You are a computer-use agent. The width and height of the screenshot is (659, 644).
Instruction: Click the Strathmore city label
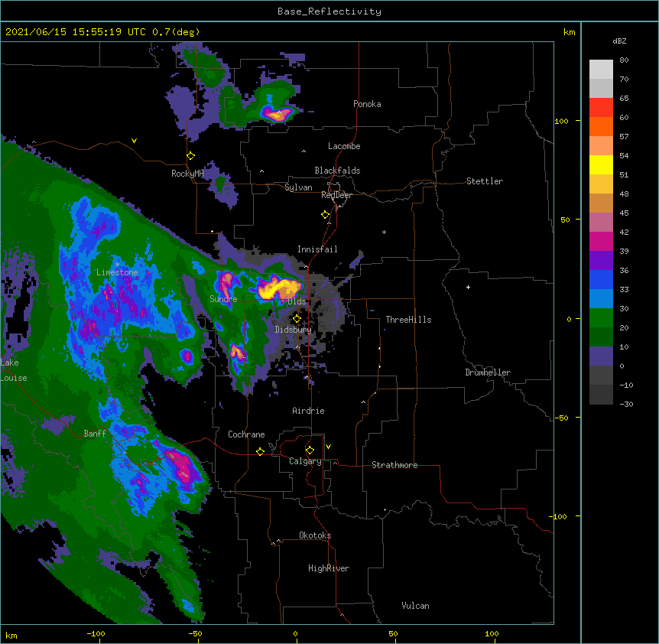coord(394,465)
